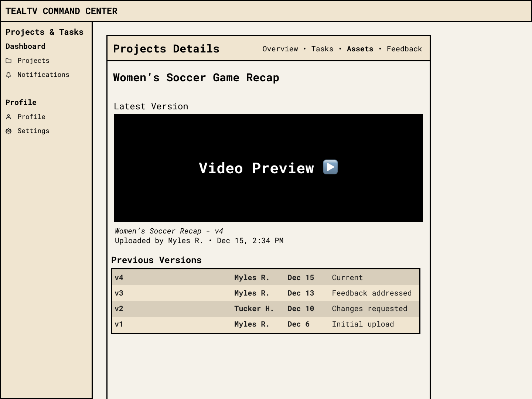Click the Dashboard heading in sidebar
Image resolution: width=532 pixels, height=399 pixels.
(25, 46)
